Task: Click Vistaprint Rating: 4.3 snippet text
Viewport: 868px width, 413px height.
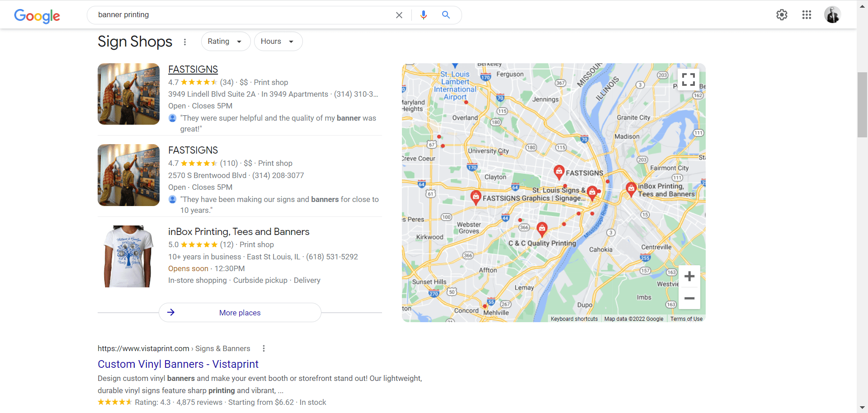Action: click(x=152, y=402)
